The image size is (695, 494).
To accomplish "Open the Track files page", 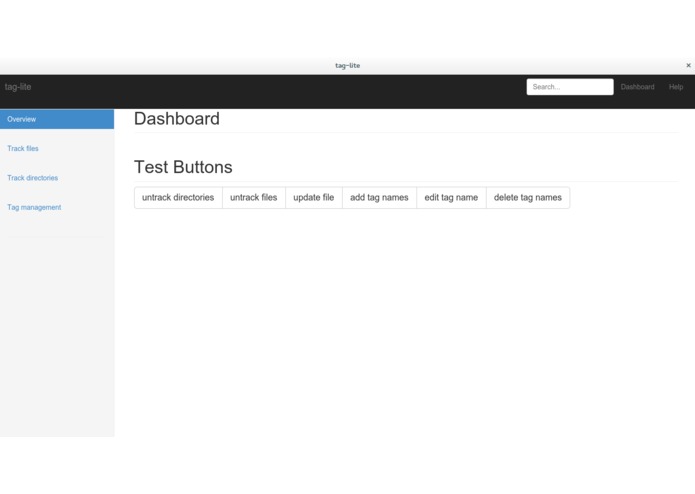I will 23,148.
